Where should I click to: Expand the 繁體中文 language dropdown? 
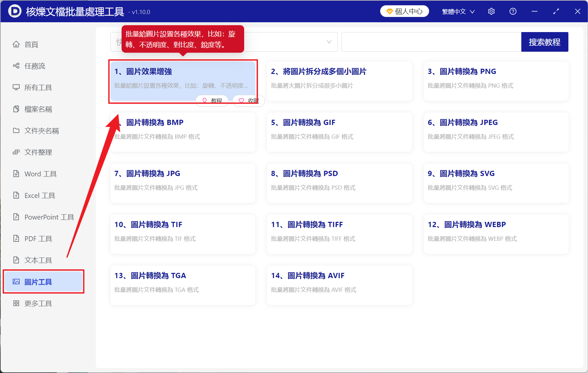[x=457, y=11]
